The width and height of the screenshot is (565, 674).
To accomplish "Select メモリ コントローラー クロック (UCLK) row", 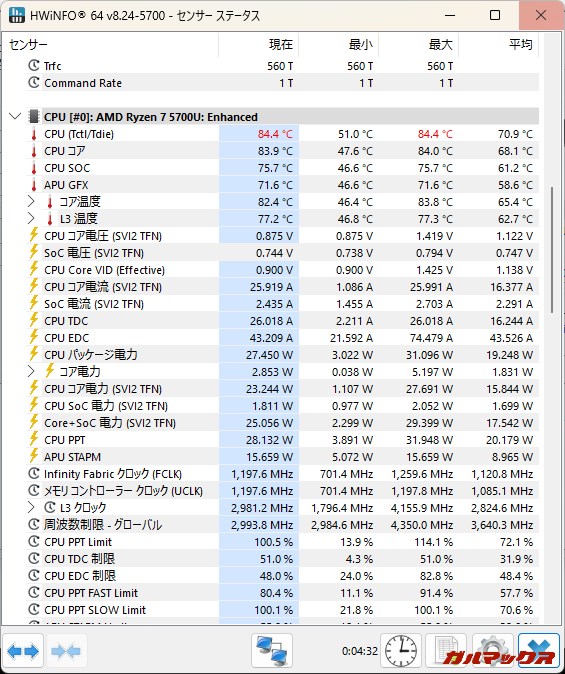I will point(282,491).
